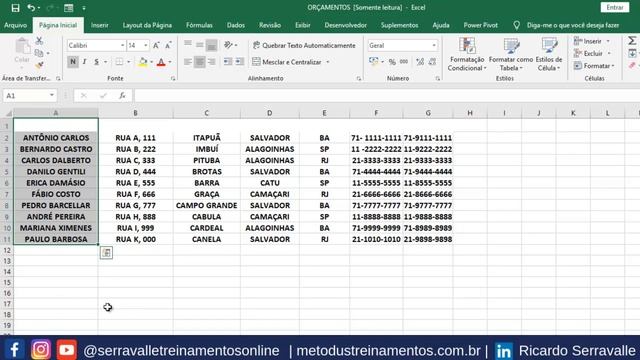Viewport: 640px width, 360px height.
Task: Click the Save icon in title bar
Action: click(15, 8)
